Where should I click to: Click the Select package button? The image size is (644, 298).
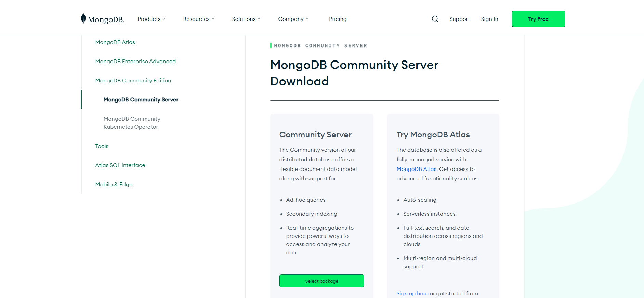321,281
